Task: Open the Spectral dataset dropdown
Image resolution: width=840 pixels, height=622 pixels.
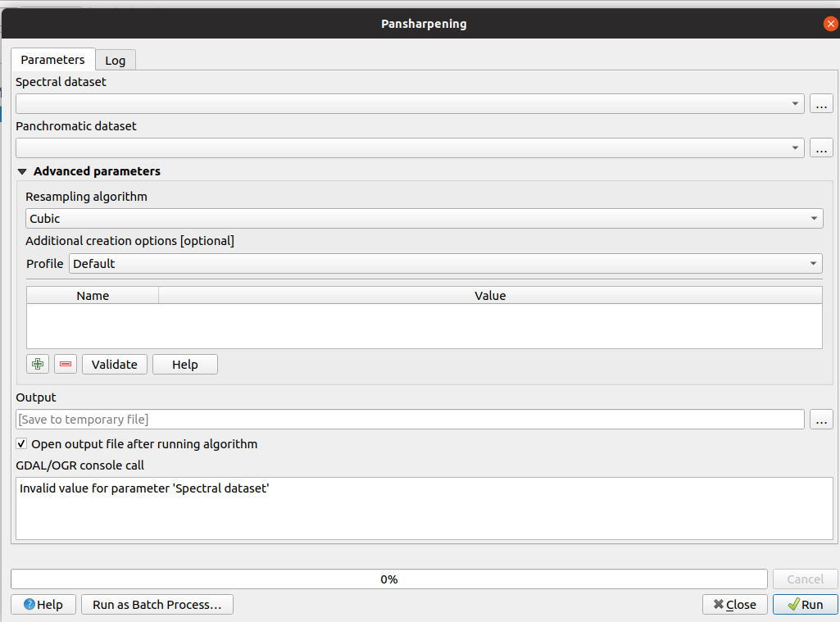Action: click(x=795, y=104)
